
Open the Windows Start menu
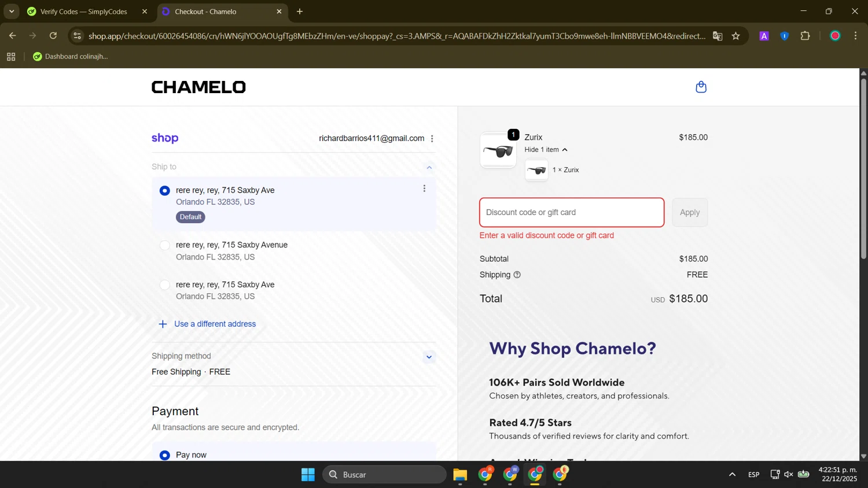308,475
